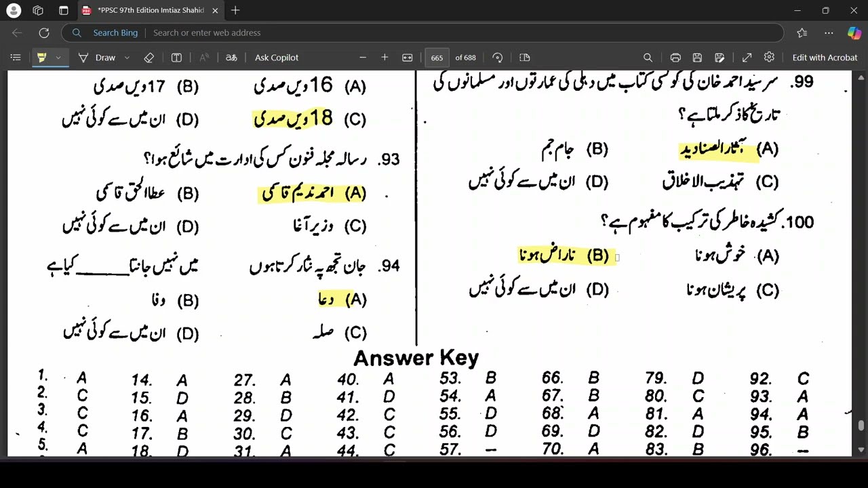
Task: Zoom in using the plus button
Action: [384, 58]
